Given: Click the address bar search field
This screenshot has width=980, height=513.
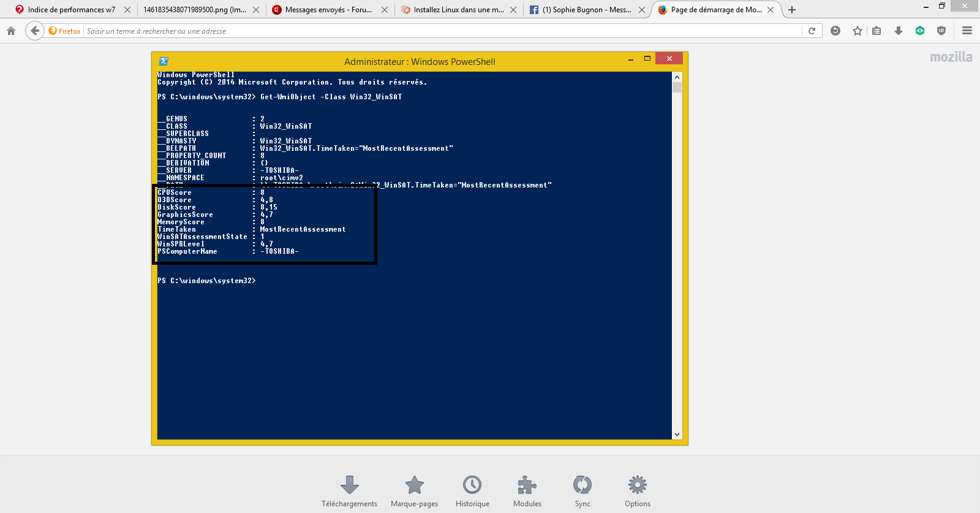Looking at the screenshot, I should point(441,31).
